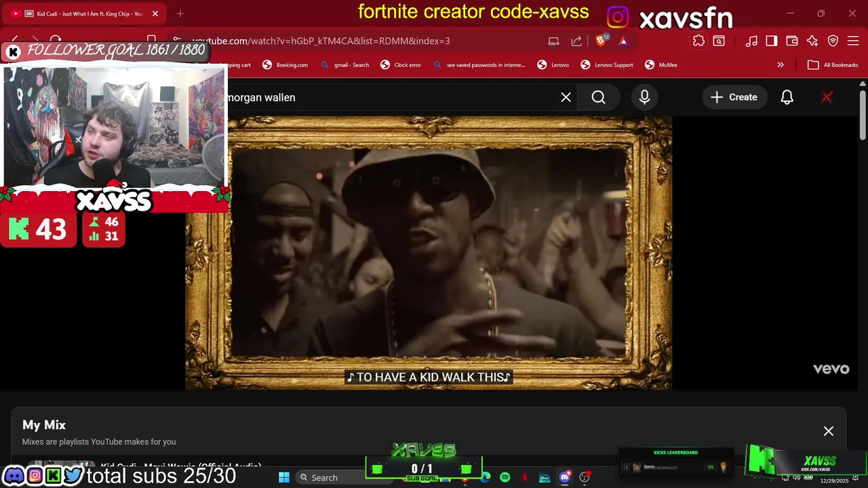Image resolution: width=868 pixels, height=488 pixels.
Task: Open a new browser tab
Action: [180, 14]
